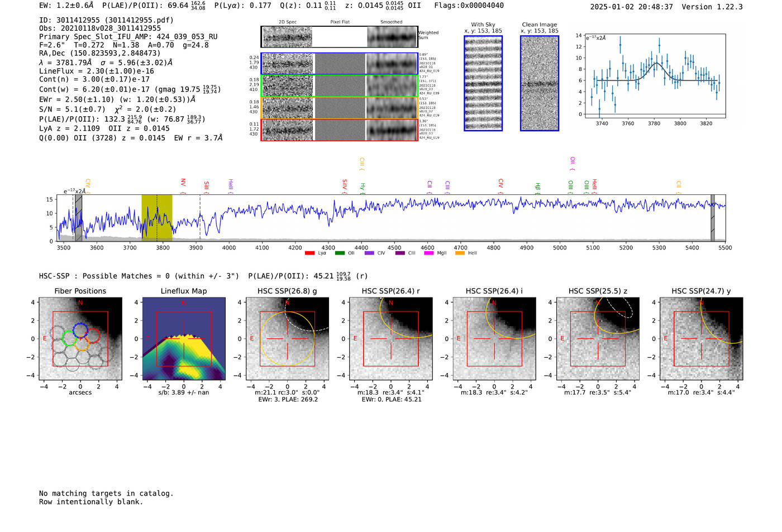Select the LyA z = 2.1109 line
This screenshot has height=532, width=782.
point(104,128)
